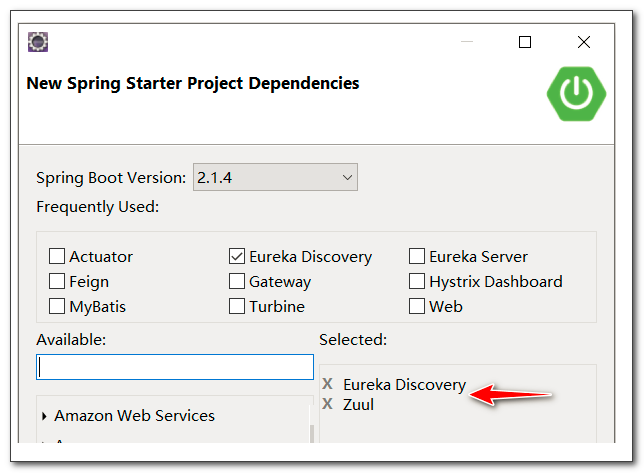The width and height of the screenshot is (644, 473).
Task: Focus the Available search field
Action: click(175, 367)
